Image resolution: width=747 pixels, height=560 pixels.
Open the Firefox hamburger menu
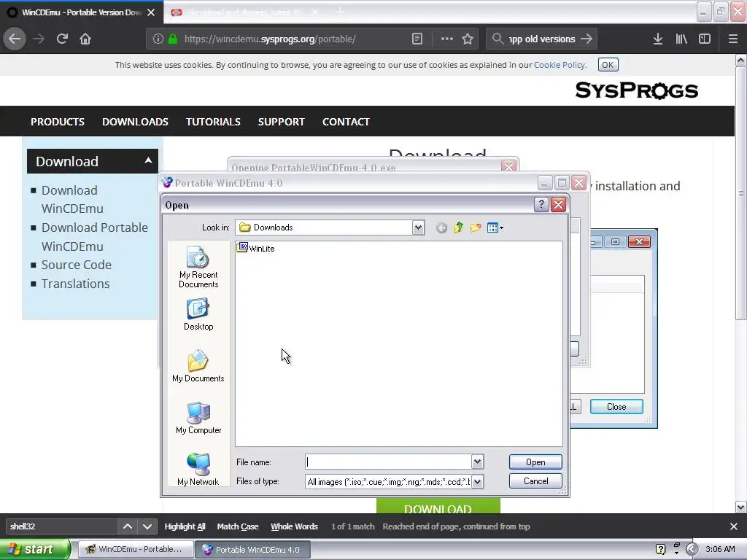tap(733, 39)
